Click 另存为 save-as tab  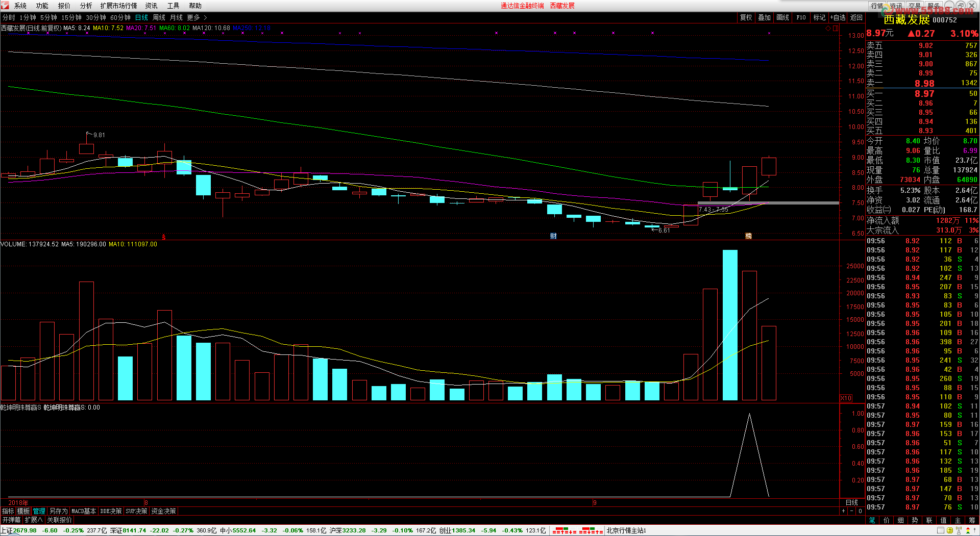pyautogui.click(x=58, y=511)
